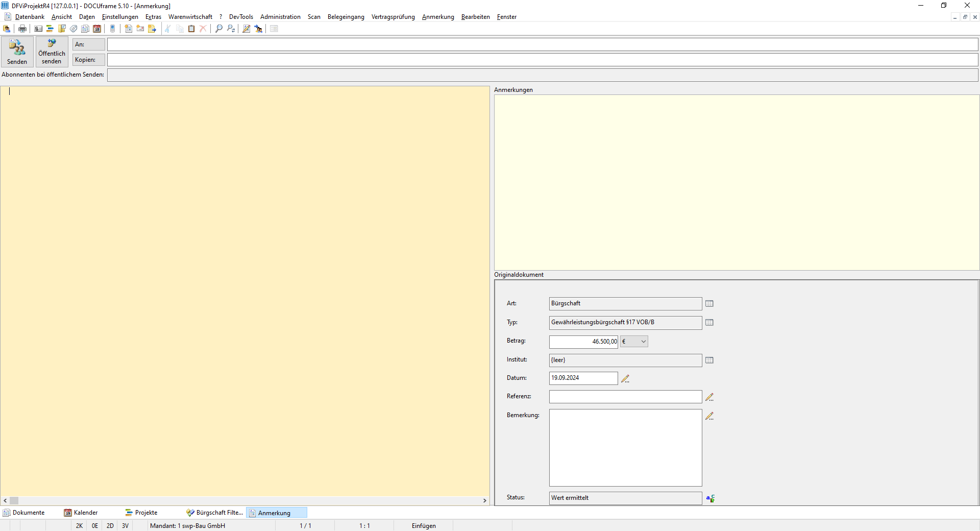Open the calendar toolbar icon
The height and width of the screenshot is (531, 980).
click(97, 29)
